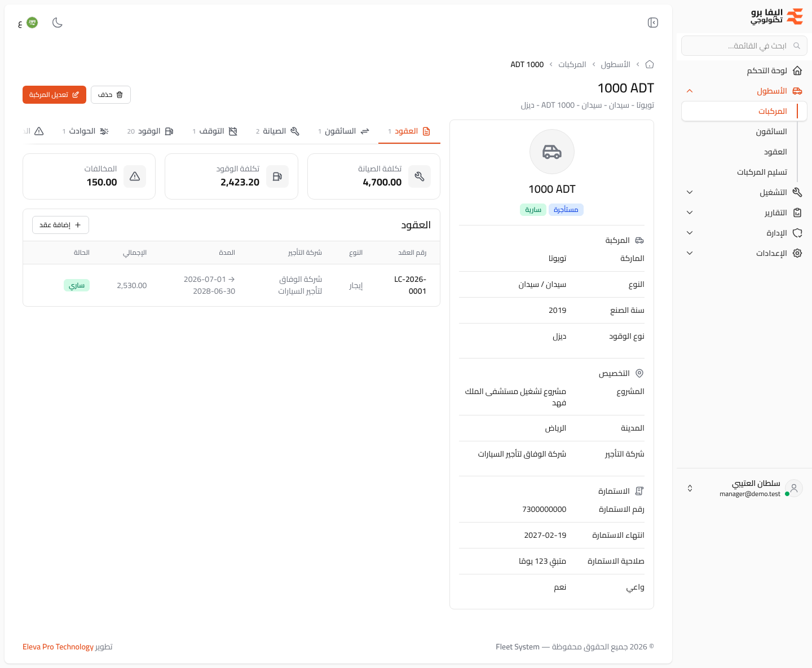Click the حذف delete button
This screenshot has height=668, width=812.
click(x=111, y=95)
